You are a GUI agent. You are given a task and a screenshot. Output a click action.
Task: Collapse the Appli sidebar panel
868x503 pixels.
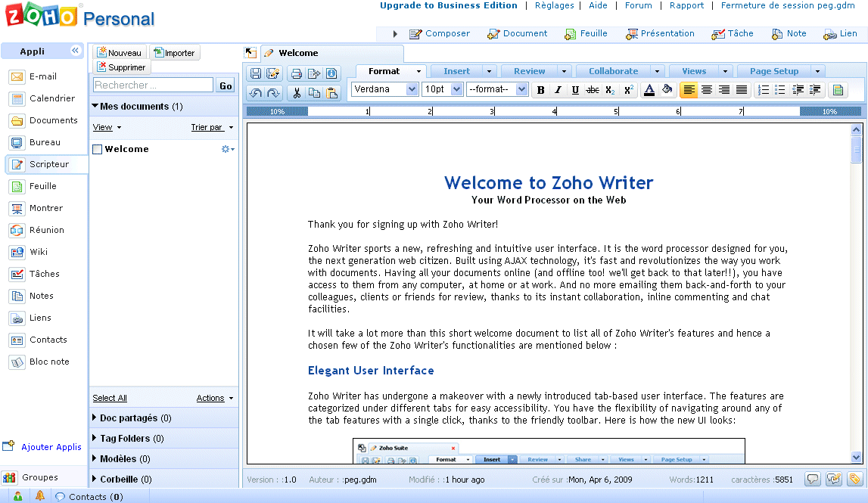tap(75, 51)
